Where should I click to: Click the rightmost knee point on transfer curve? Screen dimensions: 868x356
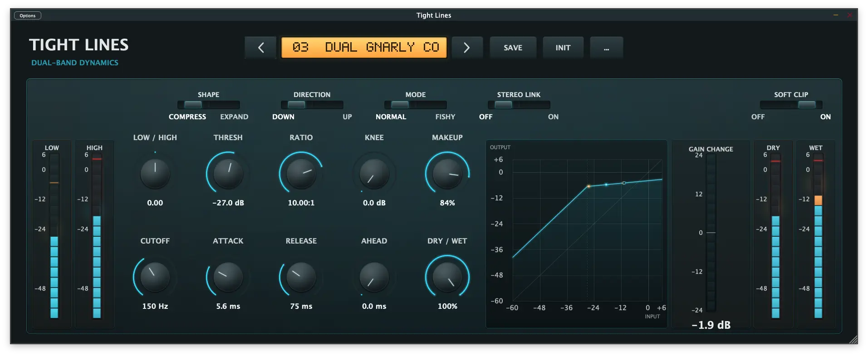point(624,183)
